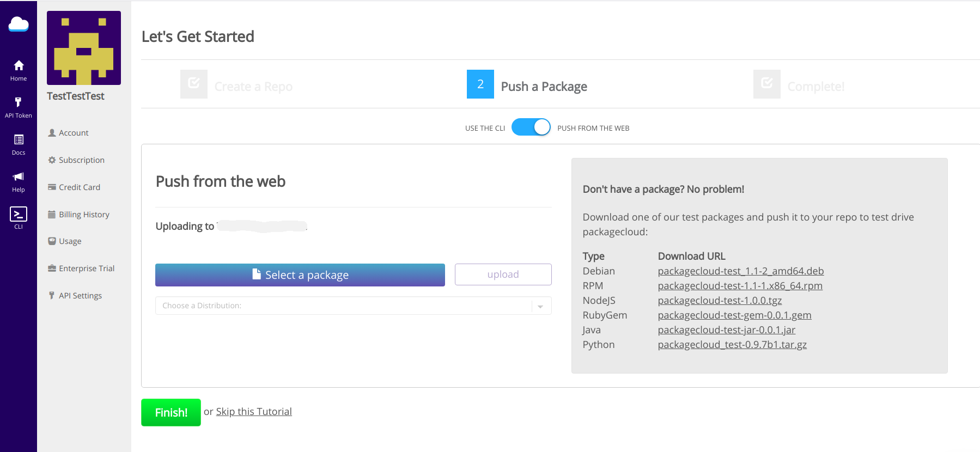The width and height of the screenshot is (980, 452).
Task: Open the Choose a Distribution dropdown
Action: (354, 306)
